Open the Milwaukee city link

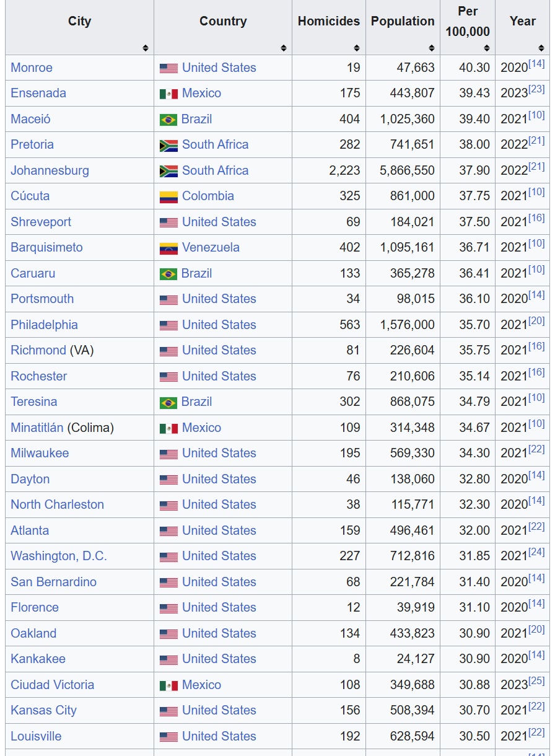pyautogui.click(x=40, y=453)
